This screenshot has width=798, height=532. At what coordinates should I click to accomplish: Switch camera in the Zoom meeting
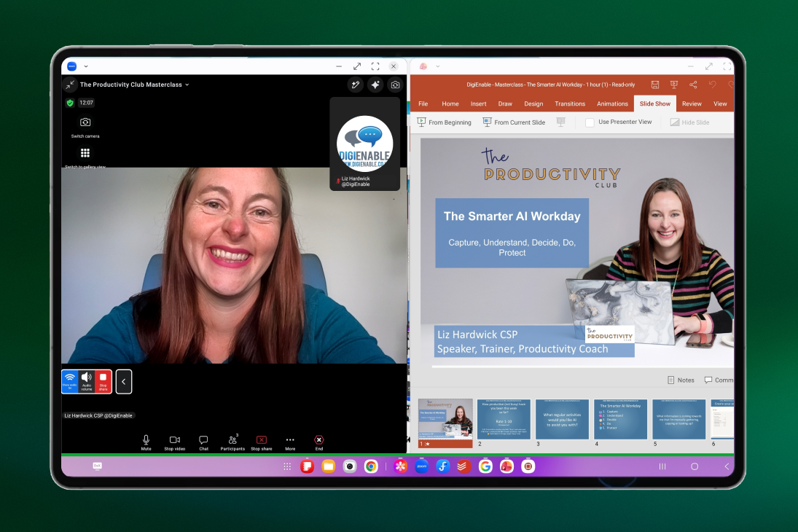tap(85, 127)
